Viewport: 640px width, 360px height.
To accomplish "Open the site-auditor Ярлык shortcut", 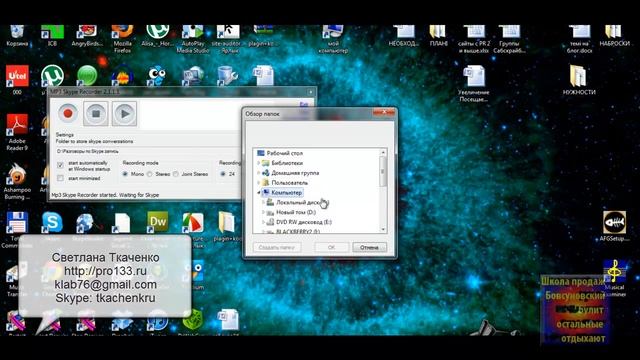I will pos(228,39).
